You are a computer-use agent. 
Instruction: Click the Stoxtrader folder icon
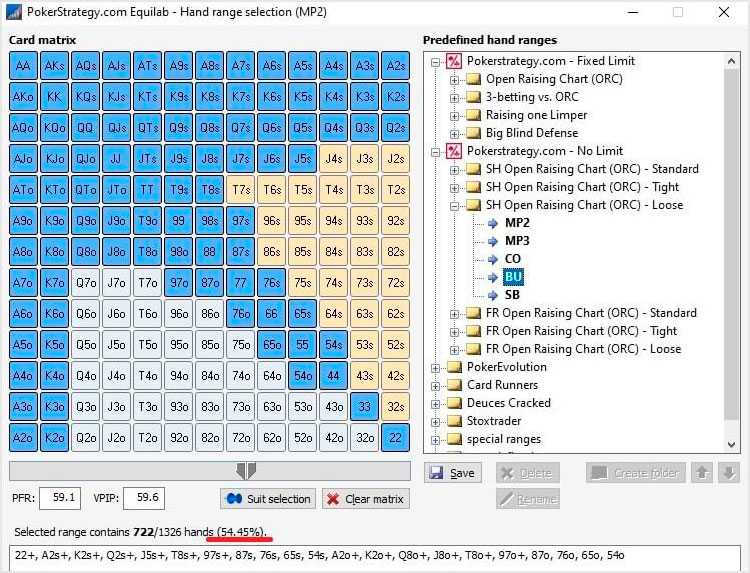click(x=454, y=421)
